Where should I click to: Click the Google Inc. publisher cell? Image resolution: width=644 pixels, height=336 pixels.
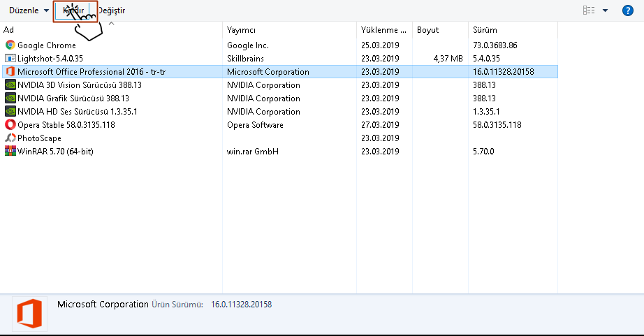tap(248, 45)
